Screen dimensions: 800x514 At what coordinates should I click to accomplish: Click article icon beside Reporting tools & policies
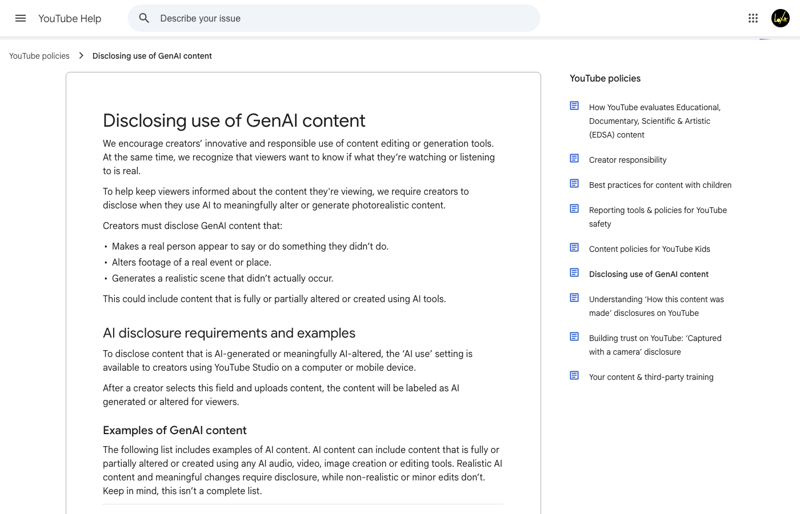point(574,208)
